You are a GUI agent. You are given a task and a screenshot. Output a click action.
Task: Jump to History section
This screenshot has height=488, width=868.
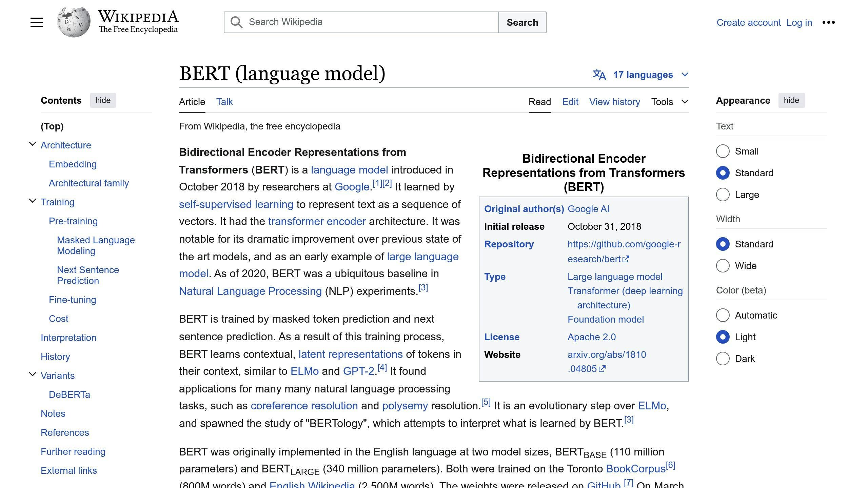click(x=55, y=357)
